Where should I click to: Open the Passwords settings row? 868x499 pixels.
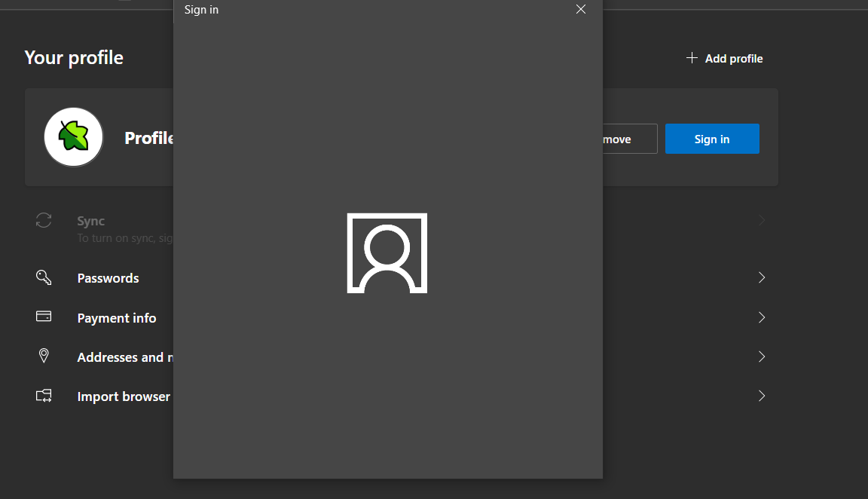(x=402, y=278)
